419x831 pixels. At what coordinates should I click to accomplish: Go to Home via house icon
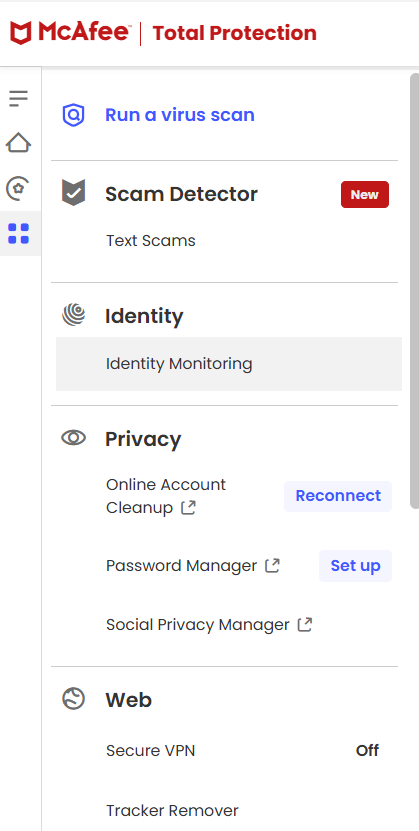pyautogui.click(x=19, y=143)
